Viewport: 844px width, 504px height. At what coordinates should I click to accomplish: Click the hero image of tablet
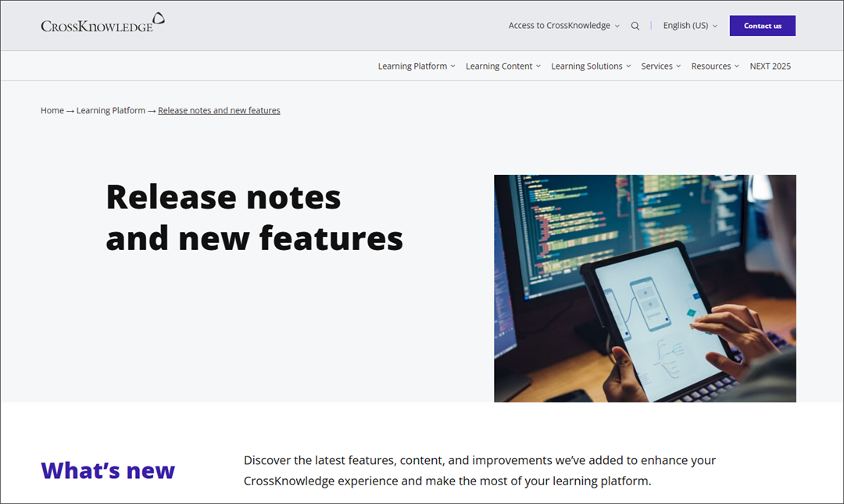tap(645, 288)
